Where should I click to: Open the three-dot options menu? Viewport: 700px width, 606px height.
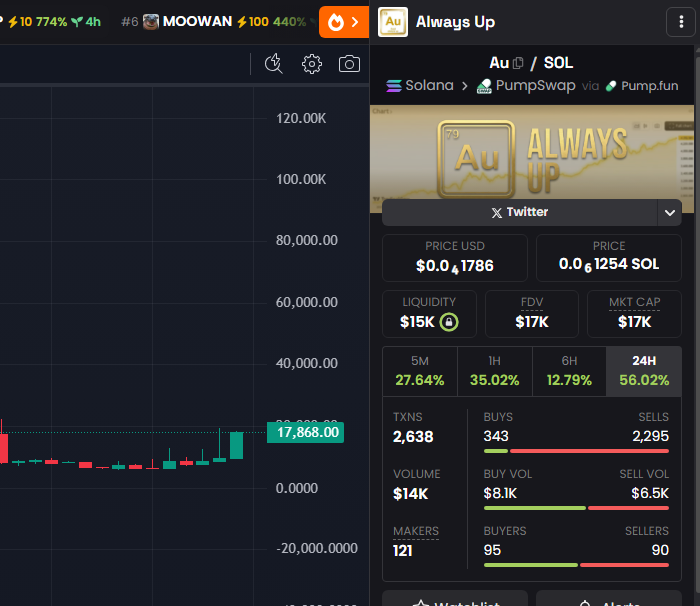point(681,22)
